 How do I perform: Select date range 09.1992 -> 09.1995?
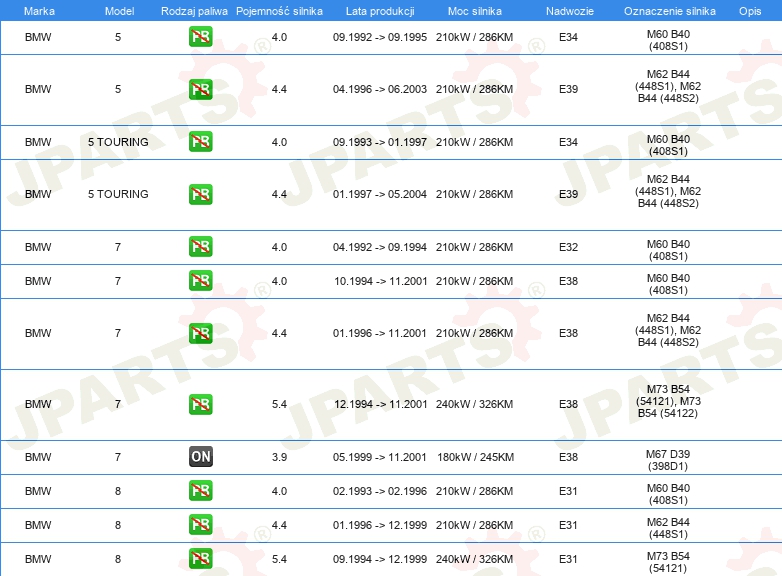[380, 37]
